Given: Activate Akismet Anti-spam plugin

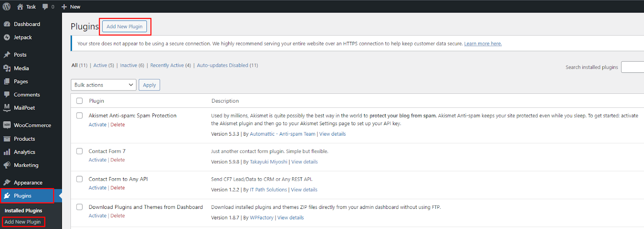Looking at the screenshot, I should click(x=97, y=125).
